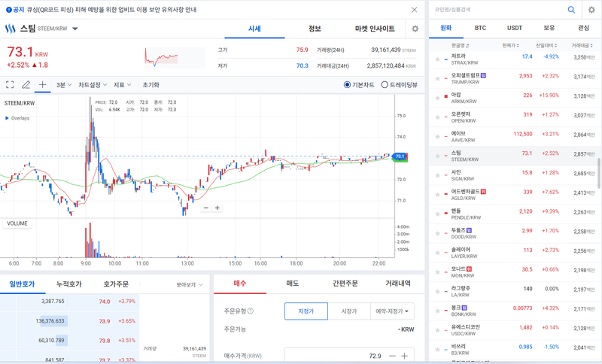Favorite star for 스팀 STEEM row
This screenshot has width=602, height=364.
(437, 156)
